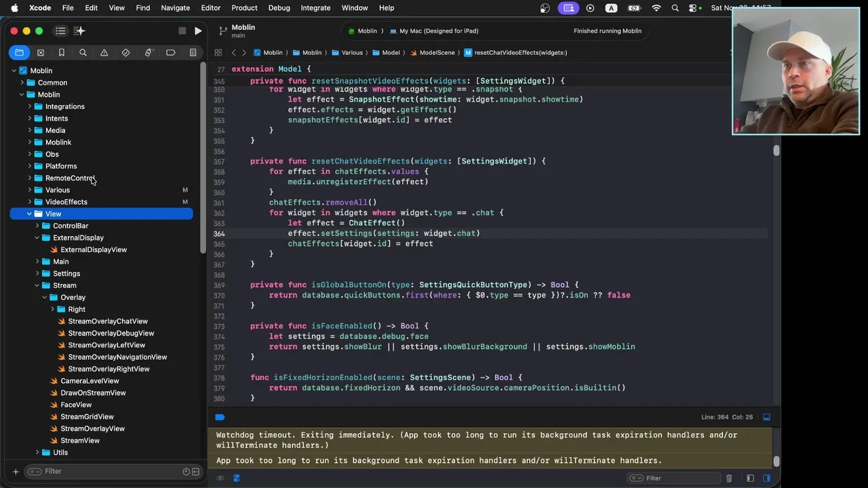Click the navigator vertical scrollbar
Viewport: 868px width, 488px height.
click(x=203, y=157)
